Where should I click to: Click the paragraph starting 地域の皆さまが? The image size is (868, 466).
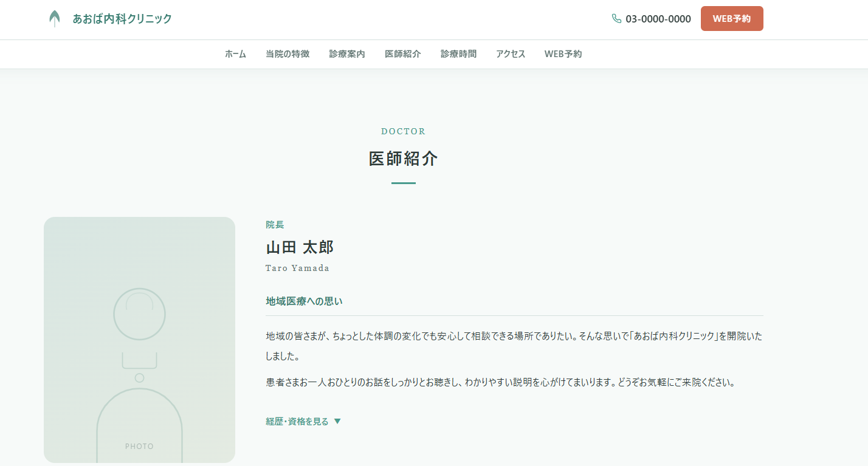(x=514, y=345)
